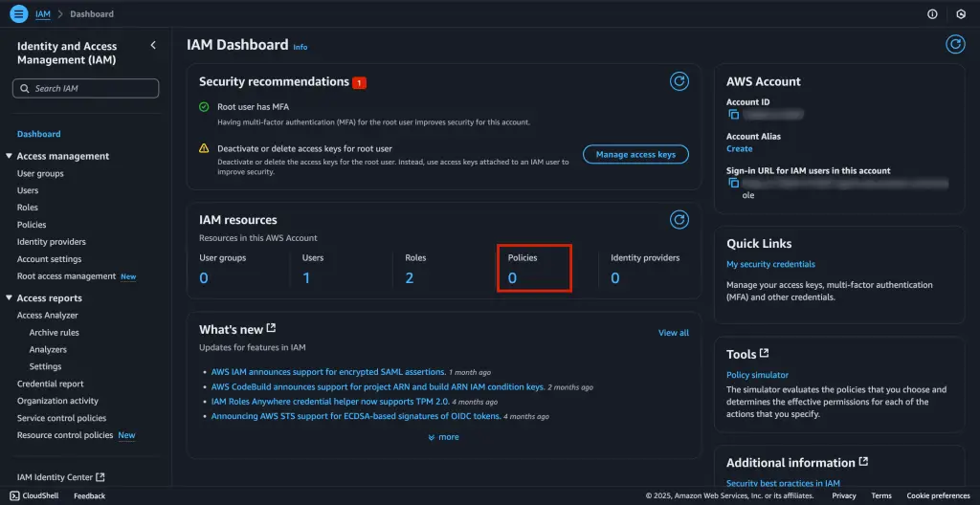Viewport: 980px width, 505px height.
Task: Open Tools external link icon
Action: pos(764,353)
